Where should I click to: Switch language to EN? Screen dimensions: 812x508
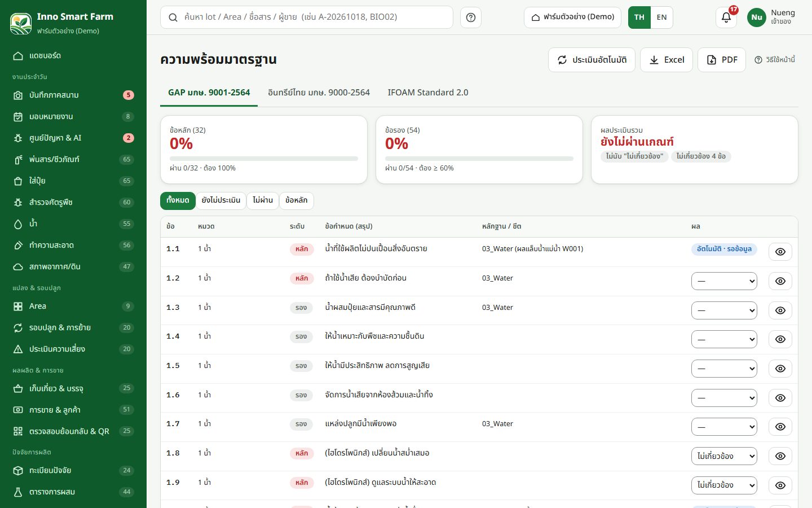(x=661, y=17)
